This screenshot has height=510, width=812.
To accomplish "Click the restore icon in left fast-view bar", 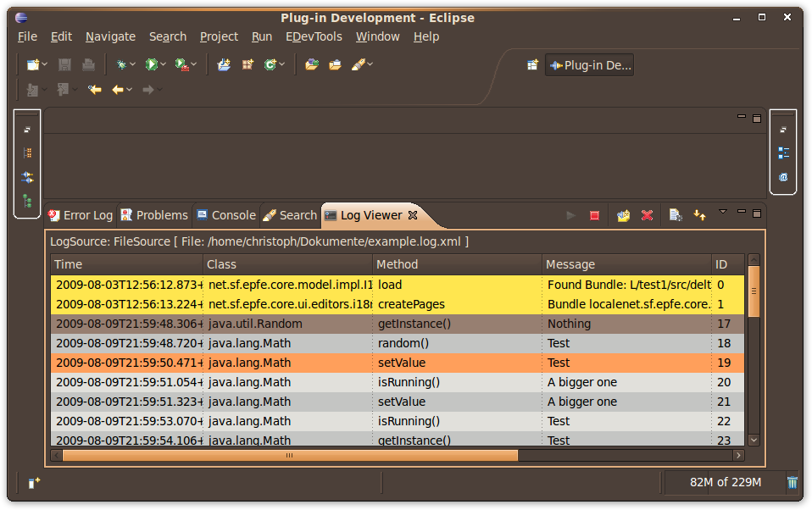I will click(27, 130).
